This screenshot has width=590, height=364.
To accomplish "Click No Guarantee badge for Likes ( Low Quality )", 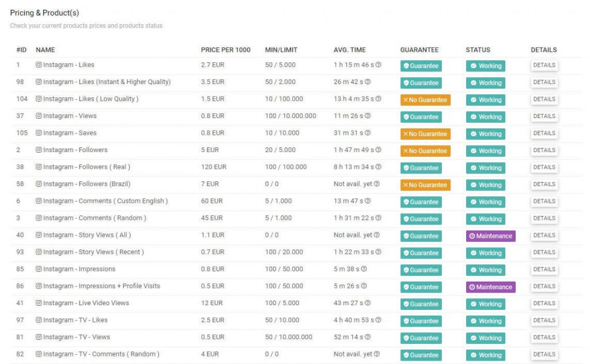I will coord(425,100).
